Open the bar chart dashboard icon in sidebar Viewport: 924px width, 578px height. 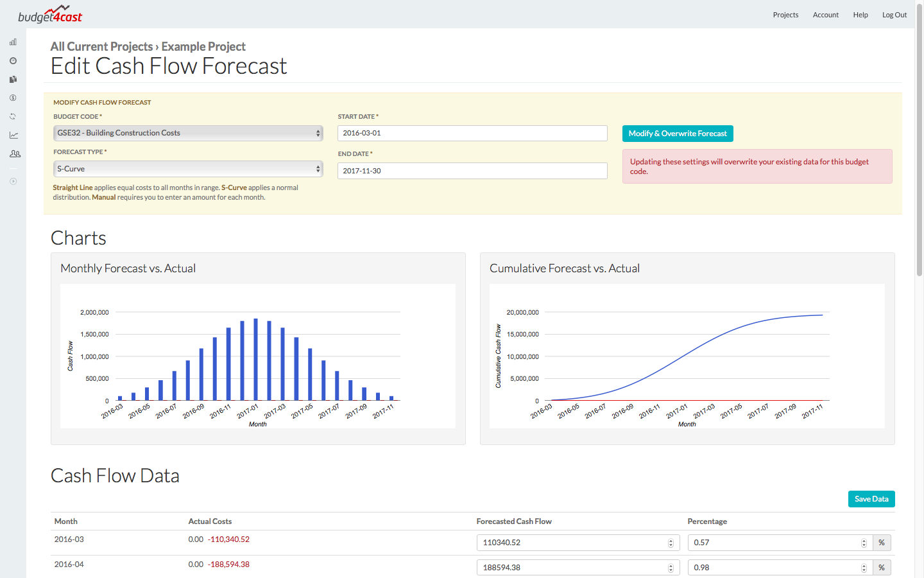13,42
